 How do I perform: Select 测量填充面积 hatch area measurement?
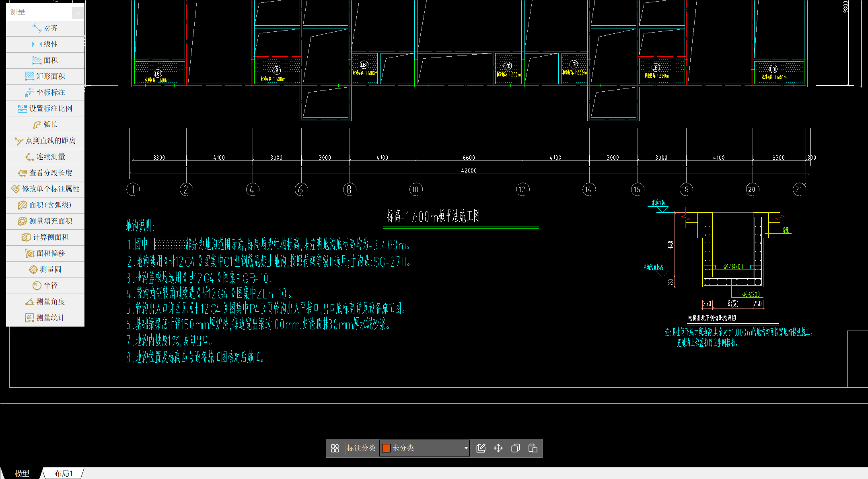[45, 221]
